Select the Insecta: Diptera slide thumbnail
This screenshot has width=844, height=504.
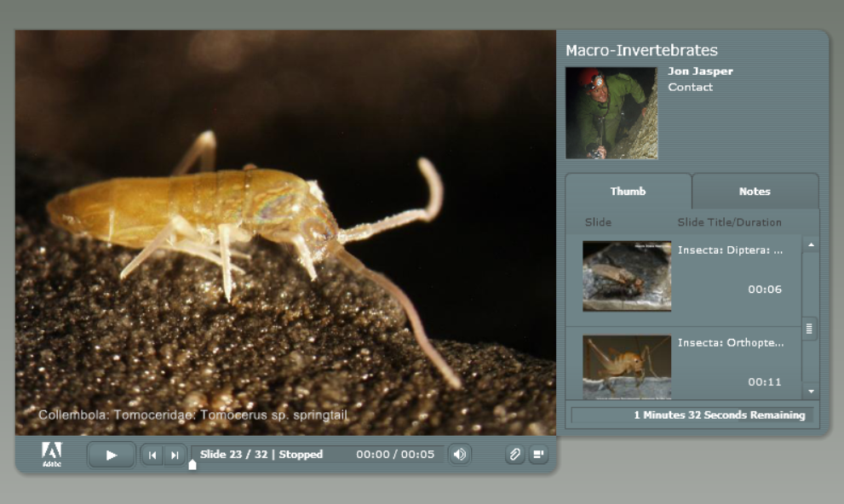point(626,276)
